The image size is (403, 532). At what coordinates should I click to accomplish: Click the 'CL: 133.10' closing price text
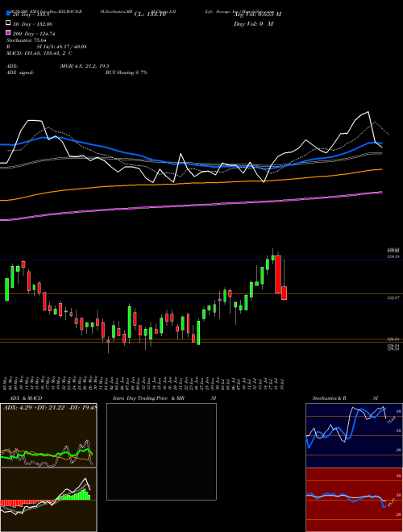pos(150,15)
